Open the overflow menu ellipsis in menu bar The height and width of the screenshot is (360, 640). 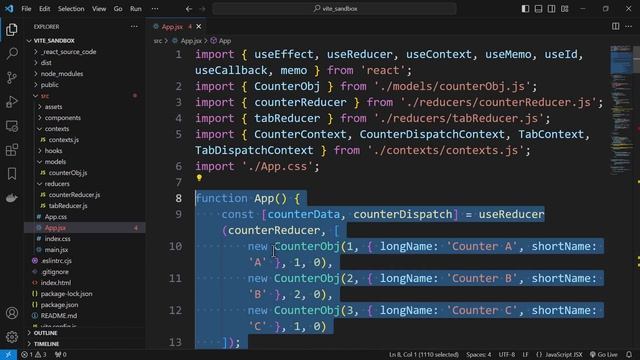tap(155, 9)
